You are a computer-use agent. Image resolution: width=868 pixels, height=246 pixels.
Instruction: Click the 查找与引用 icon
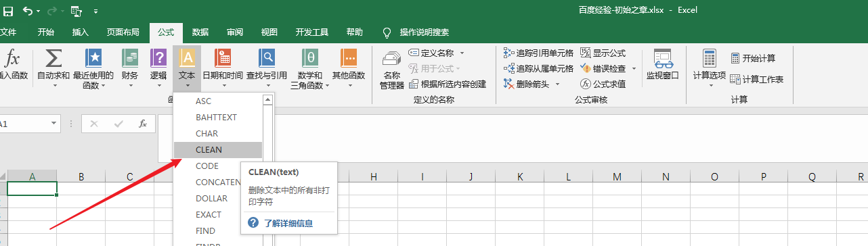tap(267, 58)
